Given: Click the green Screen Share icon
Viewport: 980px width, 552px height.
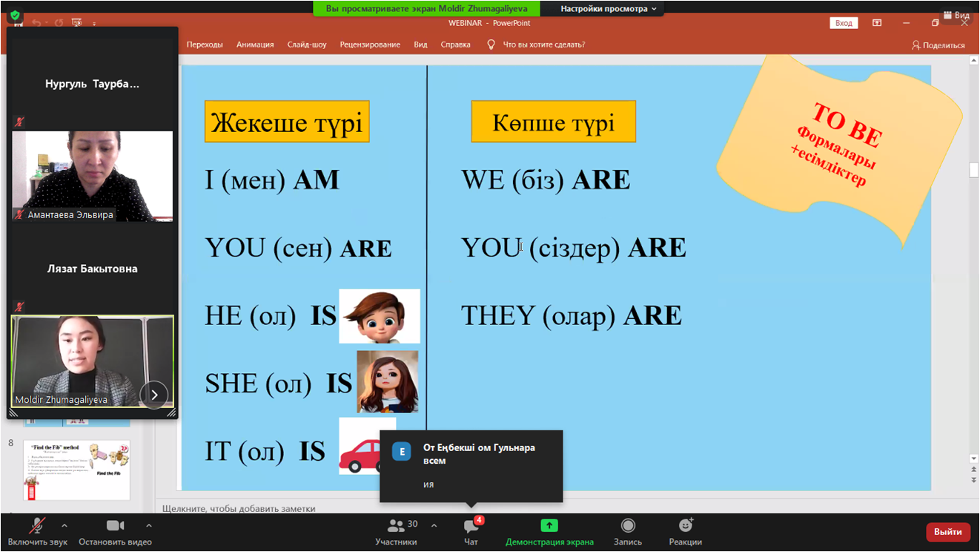Looking at the screenshot, I should (549, 526).
